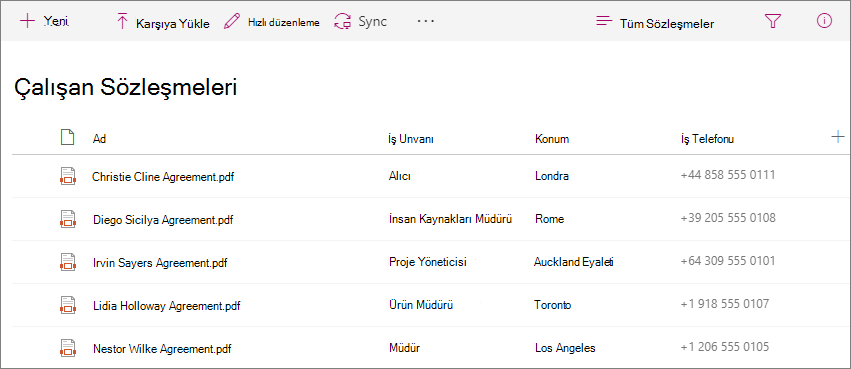Image resolution: width=851 pixels, height=369 pixels.
Task: Click PDF icon for Christie Cline Agreement
Action: (x=67, y=175)
